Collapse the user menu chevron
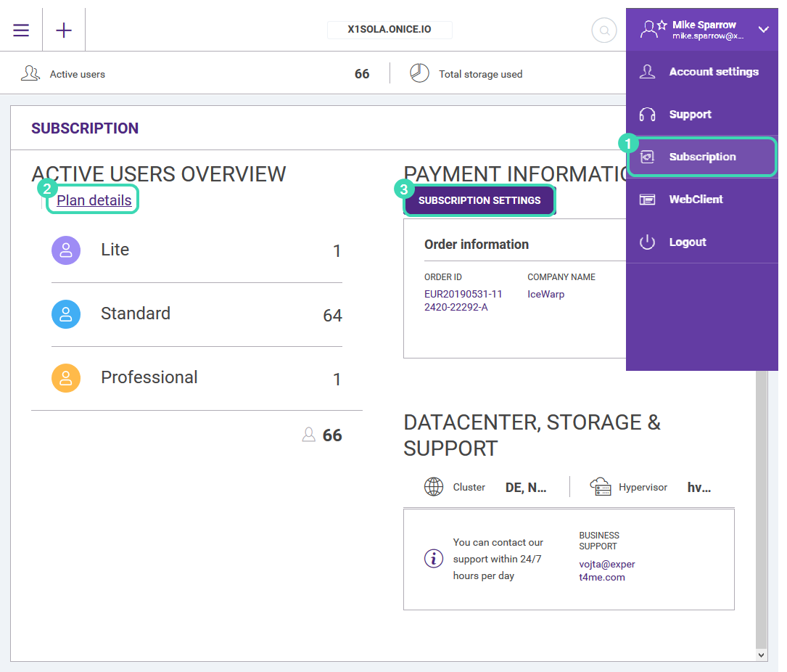Viewport: 787px width, 672px height. pyautogui.click(x=763, y=30)
